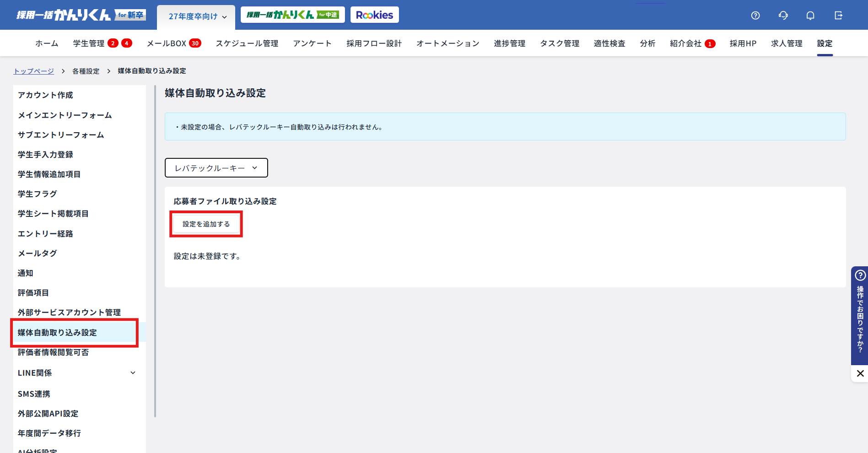Click the 操作でお困りですか help side tab

(860, 316)
